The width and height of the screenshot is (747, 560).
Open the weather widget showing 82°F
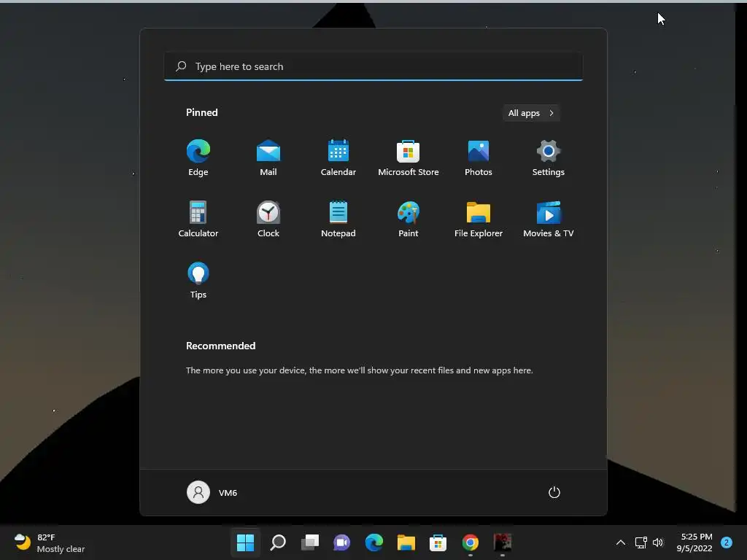pyautogui.click(x=49, y=542)
